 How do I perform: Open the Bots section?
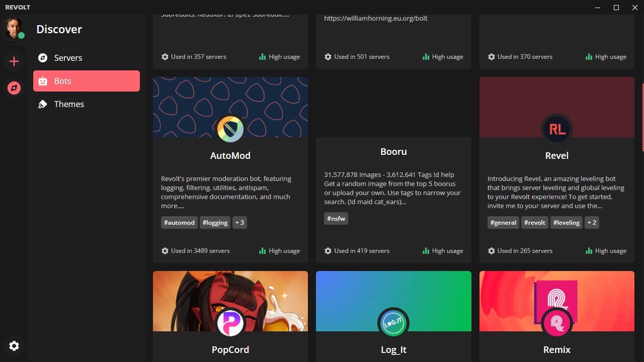87,81
